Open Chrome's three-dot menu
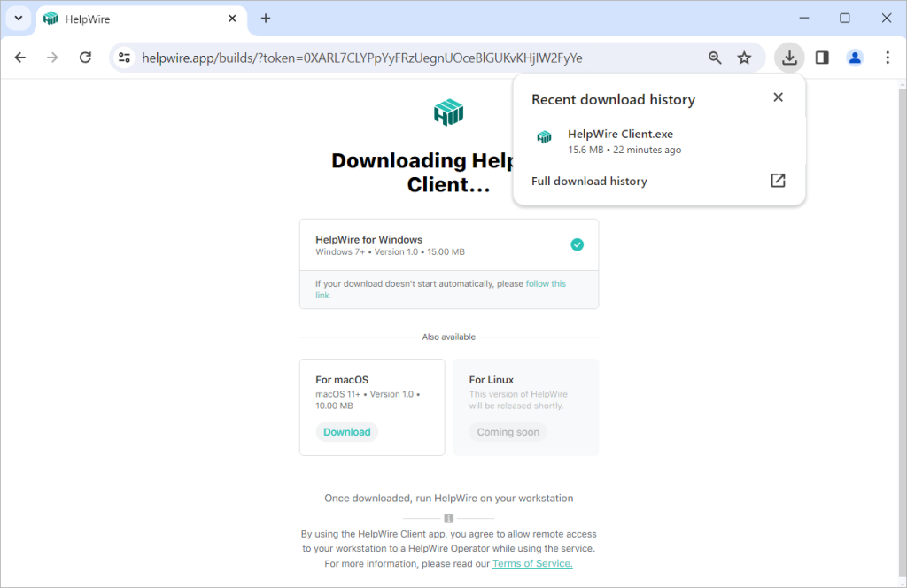 point(888,57)
